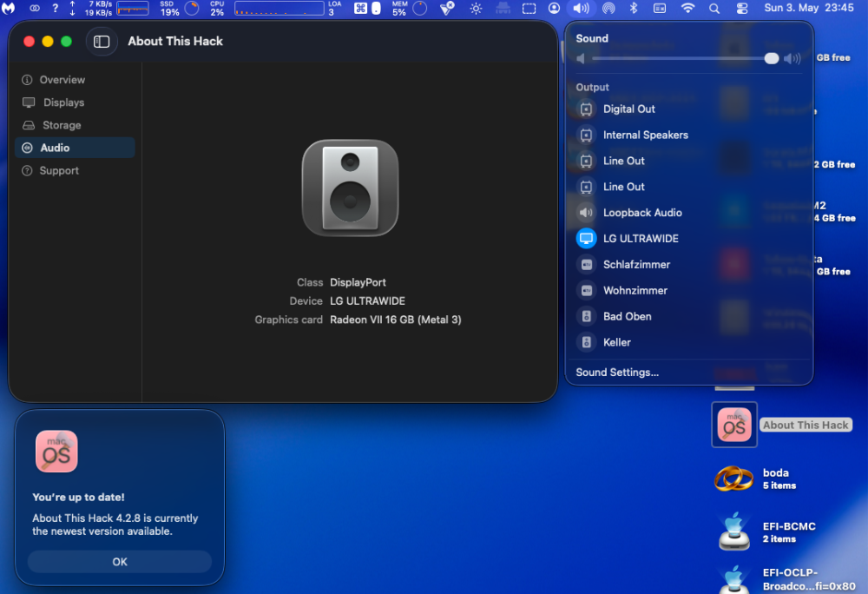Open About This Hack desktop icon

click(734, 425)
